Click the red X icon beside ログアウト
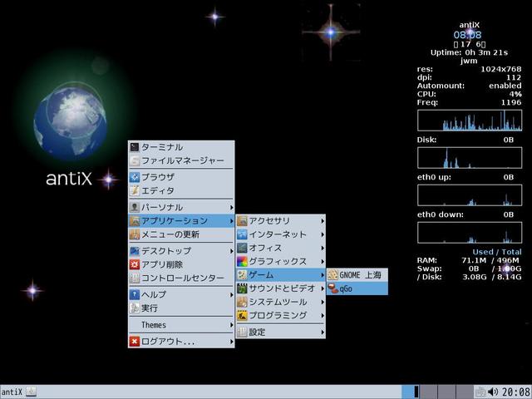This screenshot has height=399, width=532. (135, 342)
